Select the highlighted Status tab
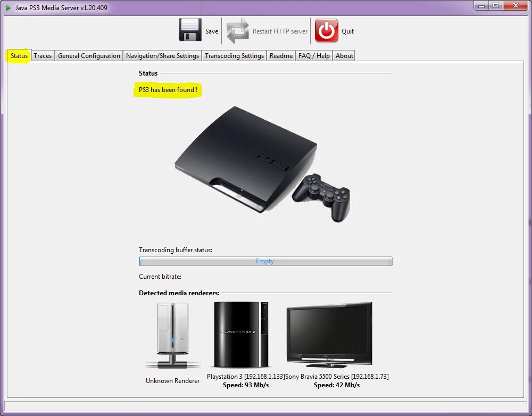The image size is (532, 416). pos(18,55)
